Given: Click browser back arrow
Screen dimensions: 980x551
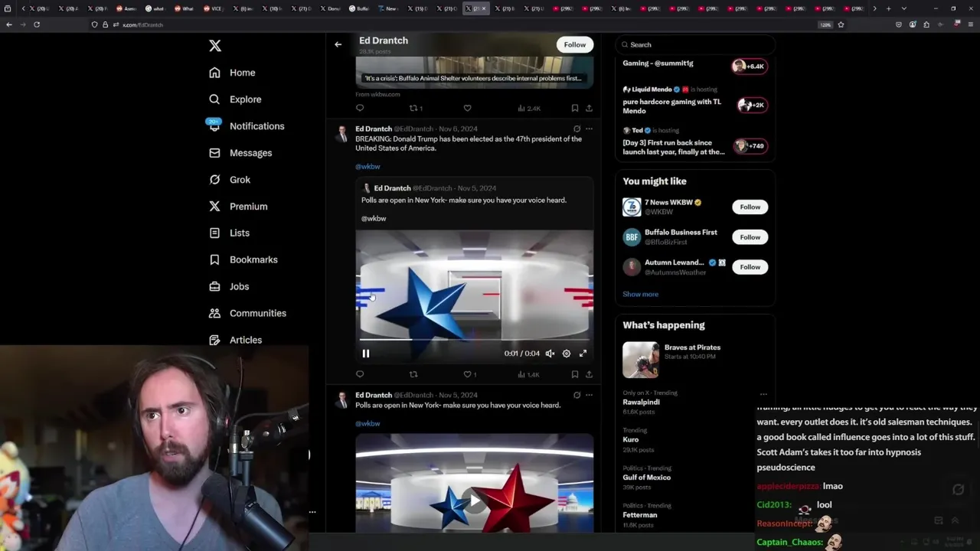Looking at the screenshot, I should point(8,24).
